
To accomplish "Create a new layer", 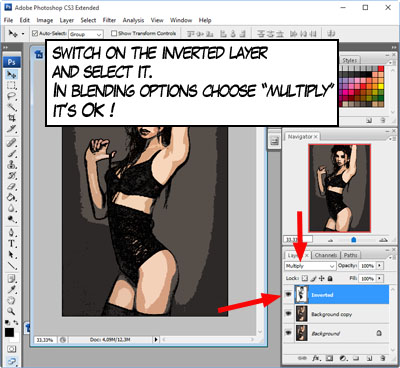I will click(369, 358).
